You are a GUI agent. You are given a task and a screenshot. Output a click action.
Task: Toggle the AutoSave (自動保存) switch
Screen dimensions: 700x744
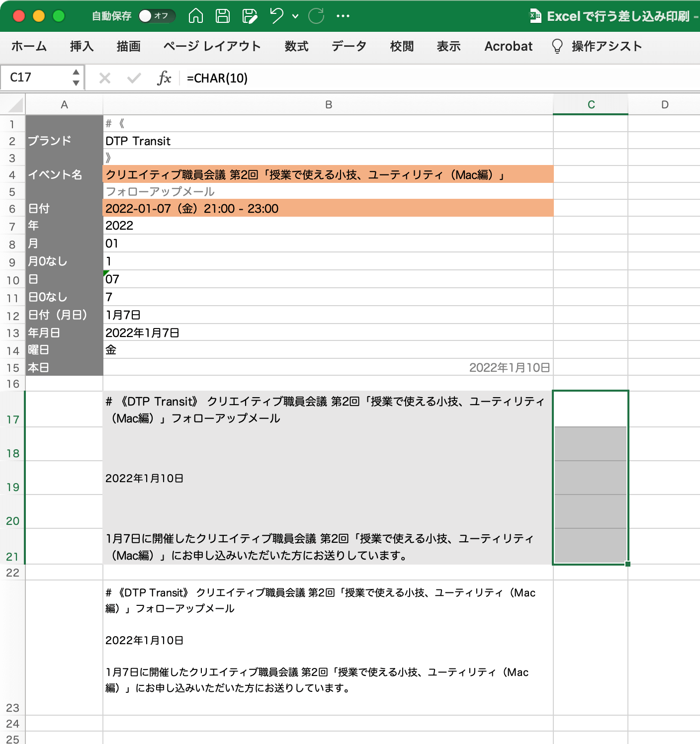[x=157, y=16]
